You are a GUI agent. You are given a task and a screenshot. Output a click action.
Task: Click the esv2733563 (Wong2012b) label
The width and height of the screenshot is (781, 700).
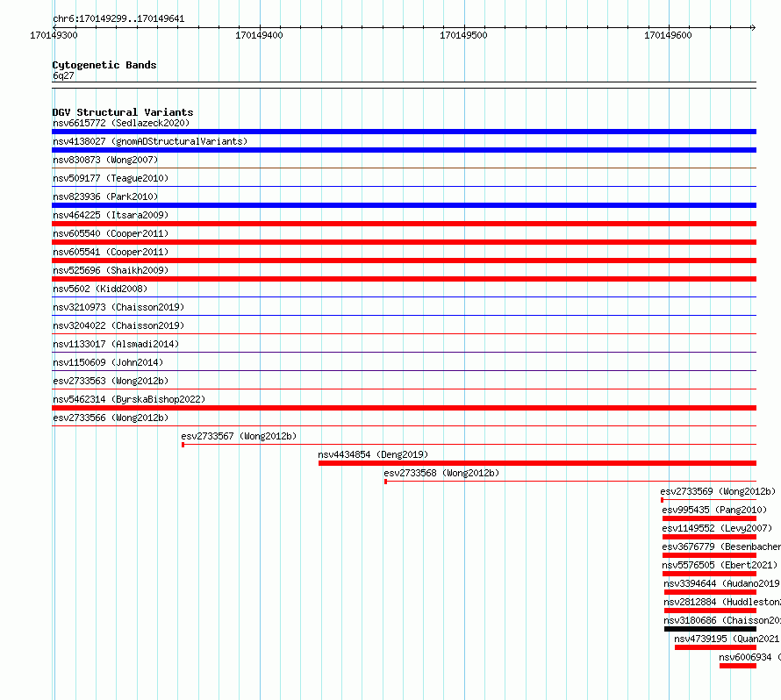point(111,381)
